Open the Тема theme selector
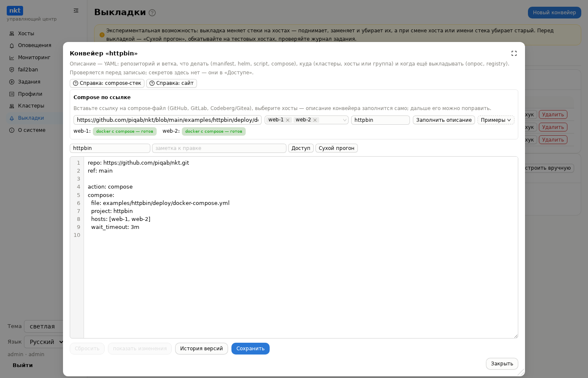 tap(44, 326)
